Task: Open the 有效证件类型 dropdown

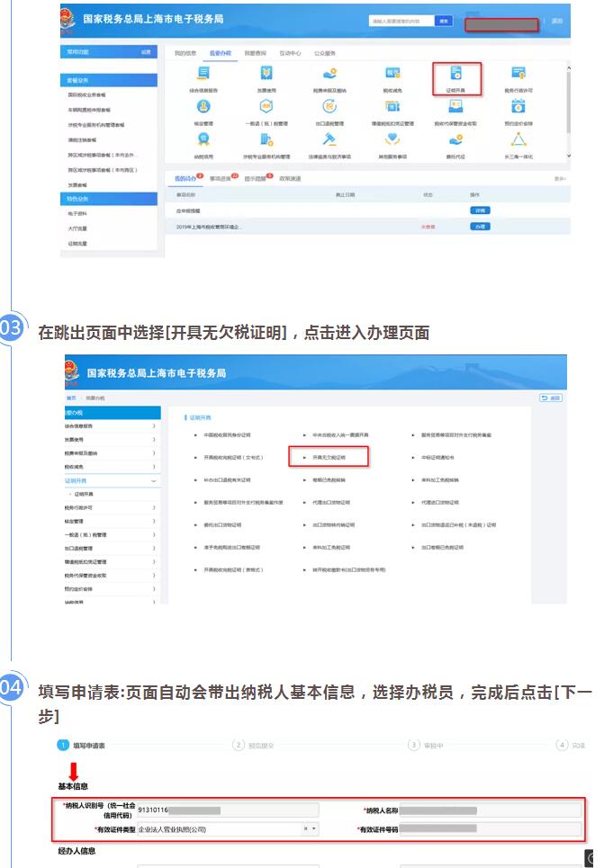Action: pos(314,828)
